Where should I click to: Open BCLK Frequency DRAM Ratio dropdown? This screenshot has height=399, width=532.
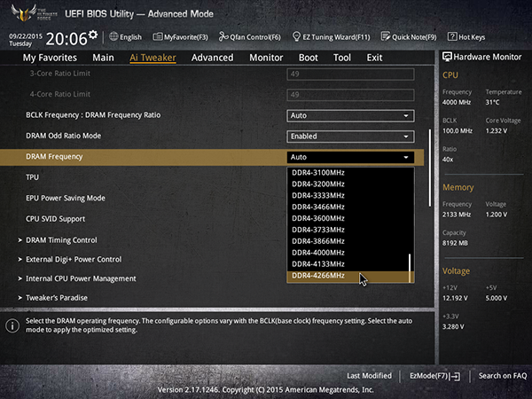(350, 115)
